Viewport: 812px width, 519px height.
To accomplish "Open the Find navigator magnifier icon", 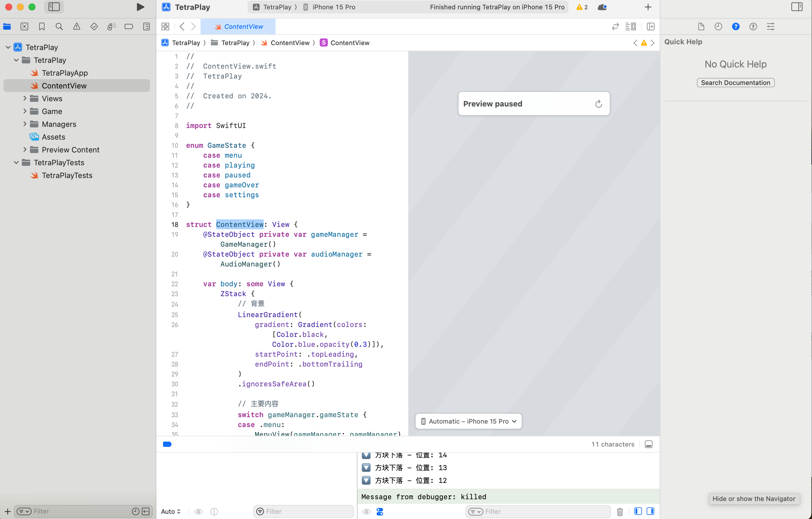I will click(x=59, y=27).
